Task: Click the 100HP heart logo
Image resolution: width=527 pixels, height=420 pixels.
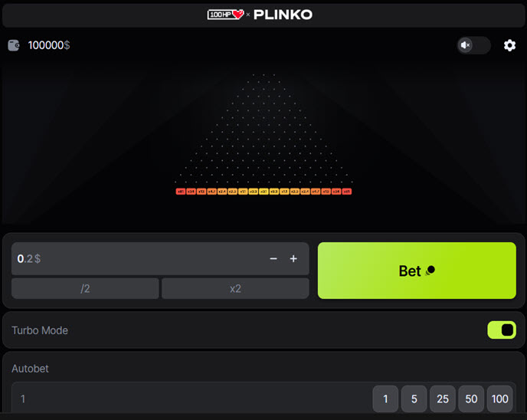Action: pos(225,15)
